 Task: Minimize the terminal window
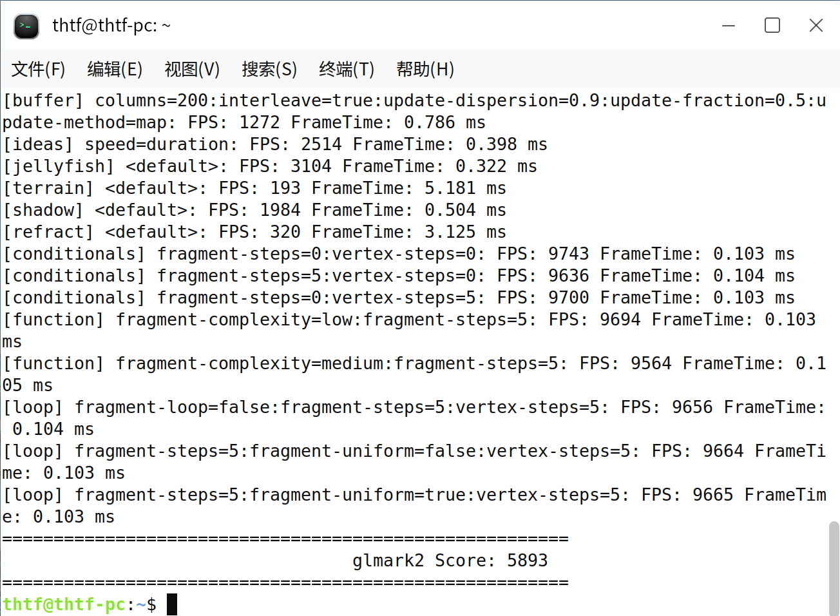tap(729, 26)
